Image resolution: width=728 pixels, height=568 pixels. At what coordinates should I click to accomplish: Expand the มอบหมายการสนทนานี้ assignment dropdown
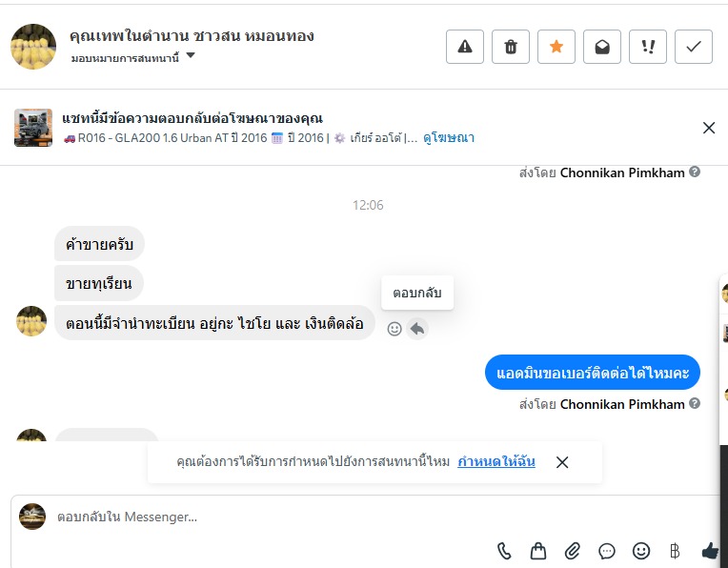pos(191,56)
